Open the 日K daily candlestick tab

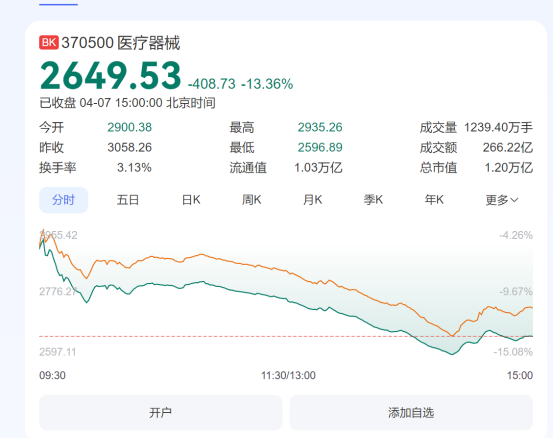click(x=191, y=200)
